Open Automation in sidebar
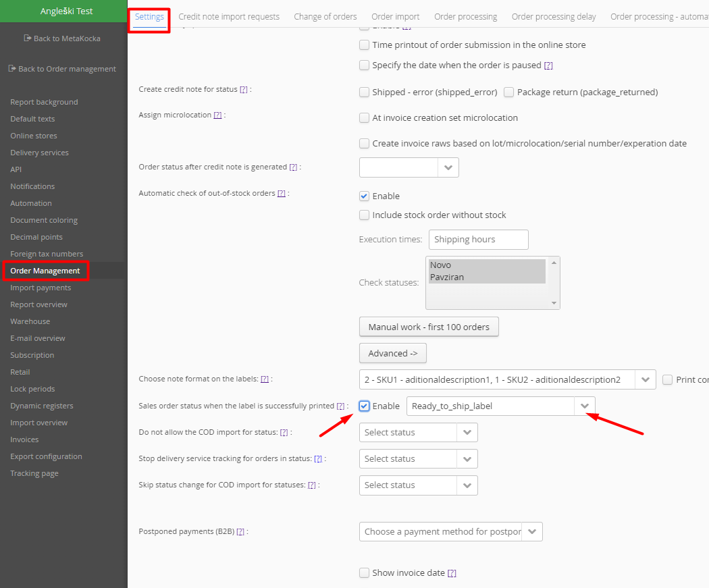This screenshot has width=709, height=588. (x=31, y=203)
